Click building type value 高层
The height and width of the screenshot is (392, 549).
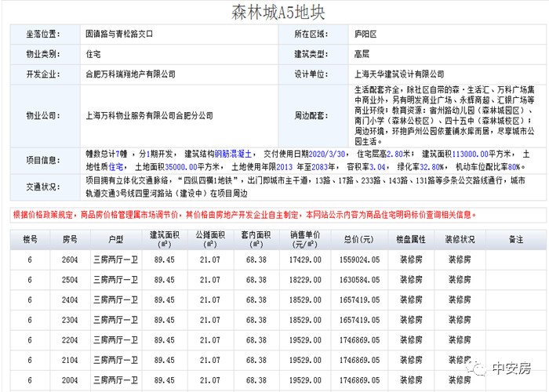pos(362,54)
